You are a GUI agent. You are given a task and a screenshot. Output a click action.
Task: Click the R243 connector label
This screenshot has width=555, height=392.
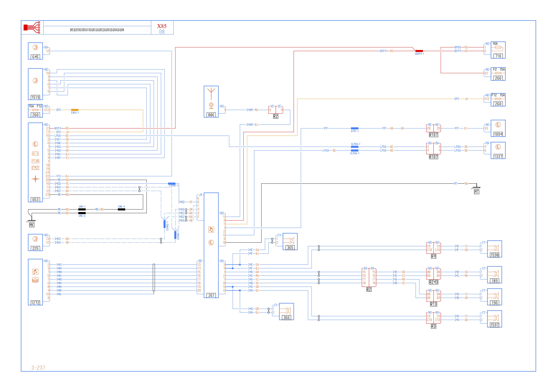coord(433,282)
